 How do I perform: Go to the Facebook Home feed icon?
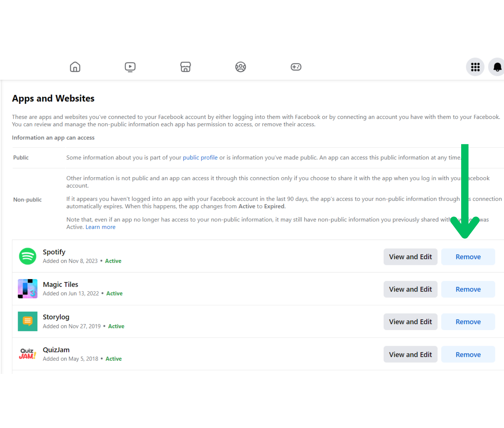coord(75,67)
